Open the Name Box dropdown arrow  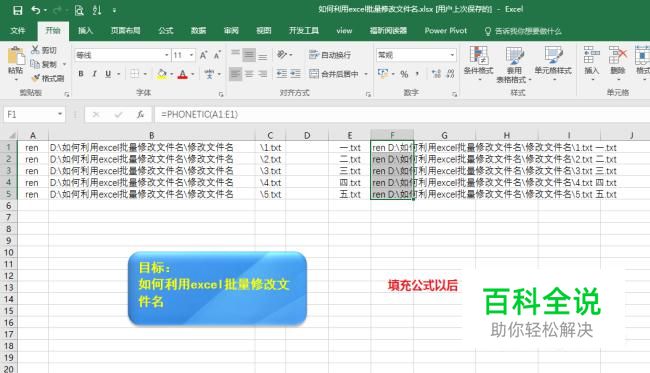tap(60, 114)
